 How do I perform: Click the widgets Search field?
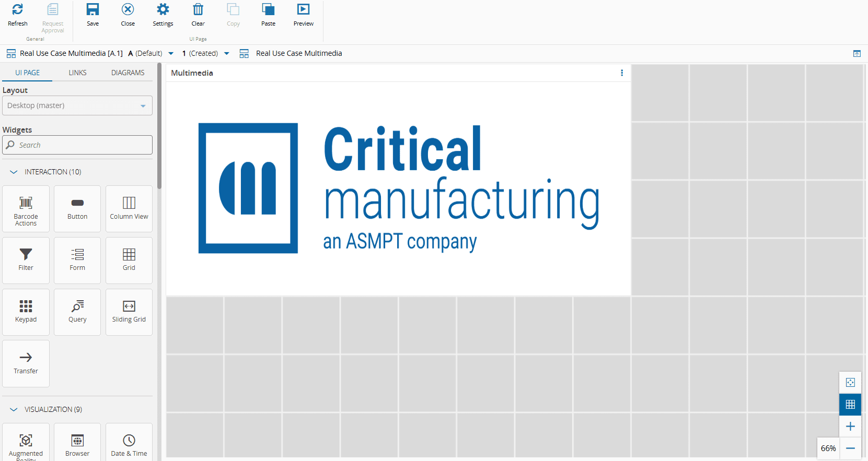[77, 145]
